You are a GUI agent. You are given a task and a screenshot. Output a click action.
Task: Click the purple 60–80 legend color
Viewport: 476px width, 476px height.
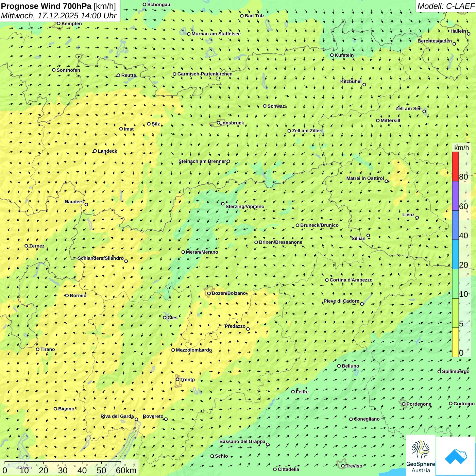pos(455,196)
